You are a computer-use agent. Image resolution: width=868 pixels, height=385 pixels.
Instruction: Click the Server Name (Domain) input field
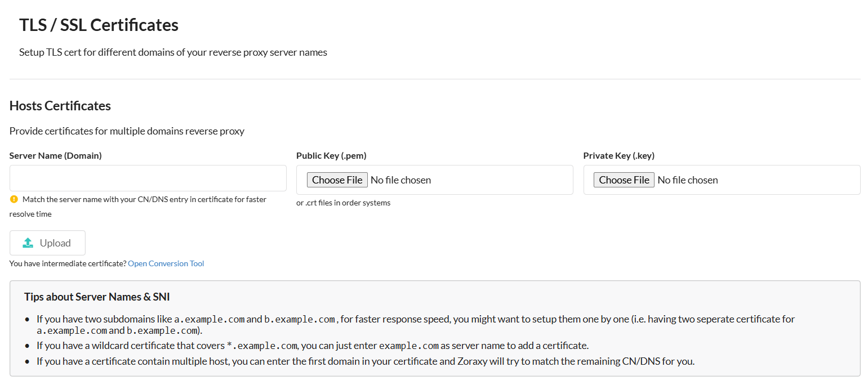(x=148, y=178)
